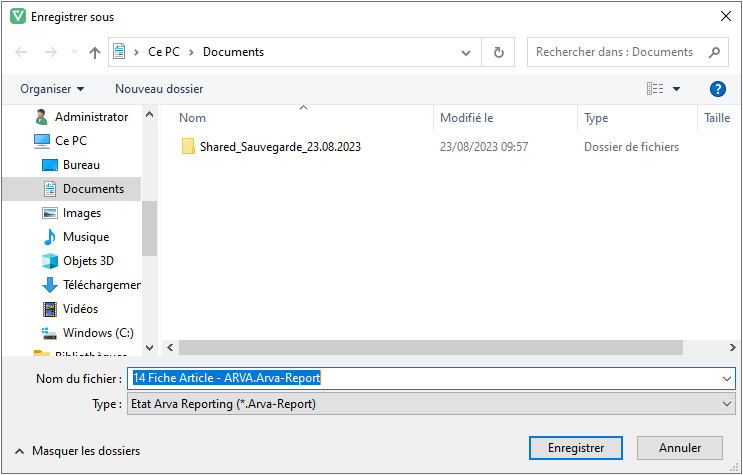743x475 pixels.
Task: Click the horizontal scrollbar thumb
Action: pyautogui.click(x=431, y=347)
